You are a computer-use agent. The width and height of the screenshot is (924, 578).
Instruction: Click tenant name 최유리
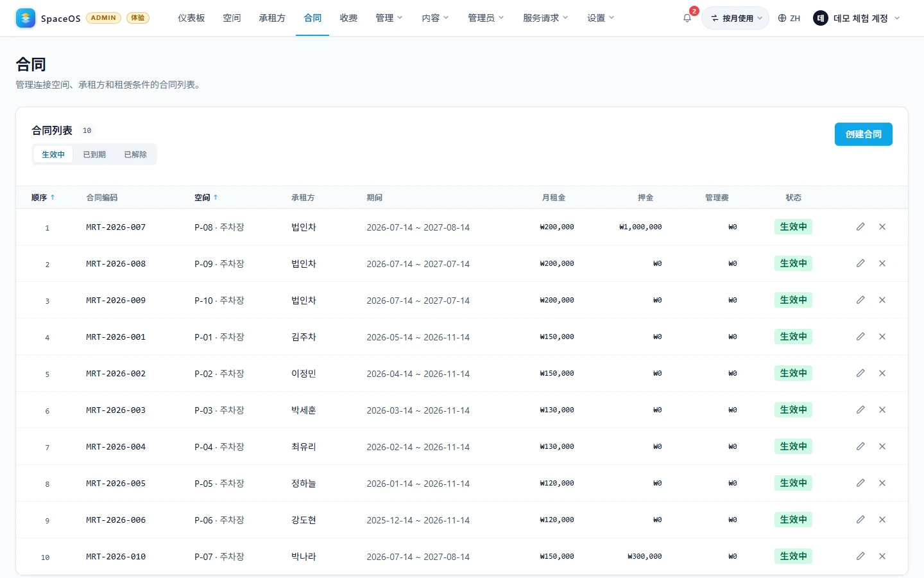(304, 447)
